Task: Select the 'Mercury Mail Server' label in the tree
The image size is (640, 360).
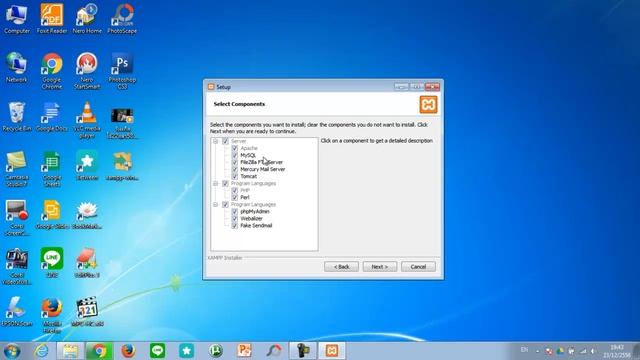Action: 262,169
